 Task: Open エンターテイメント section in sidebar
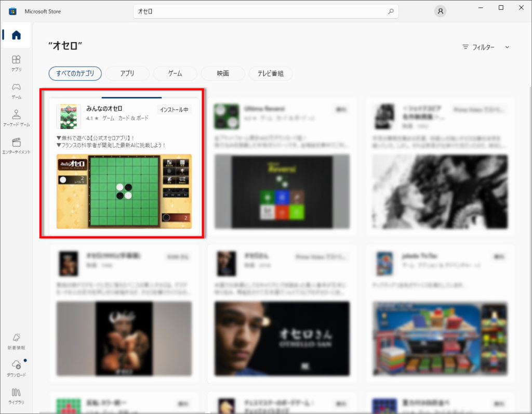[16, 145]
